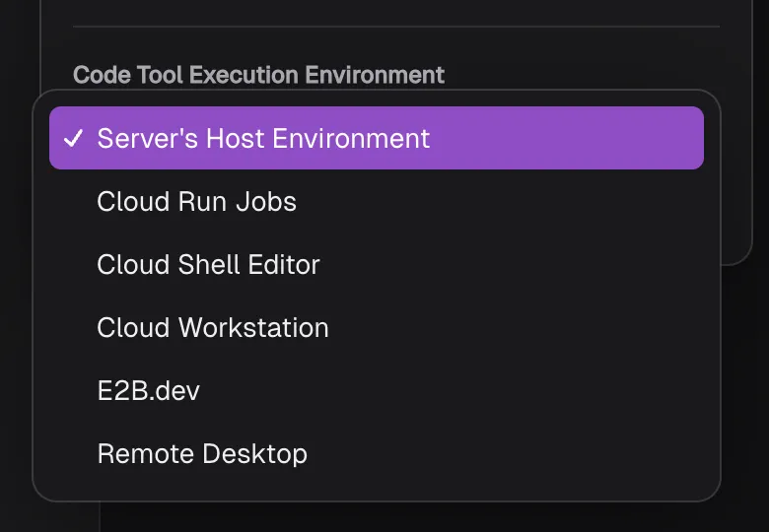Choose Cloud Run Jobs from dropdown

(377, 201)
